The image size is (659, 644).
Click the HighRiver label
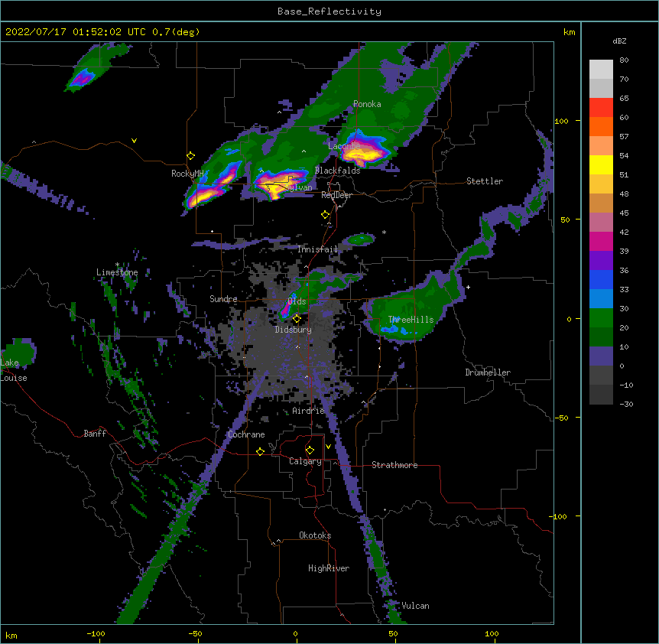point(329,568)
